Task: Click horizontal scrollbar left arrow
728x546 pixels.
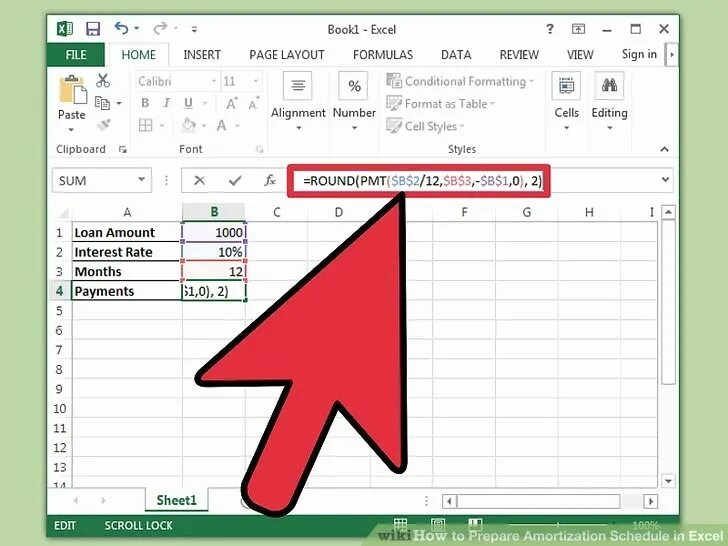Action: click(x=449, y=501)
